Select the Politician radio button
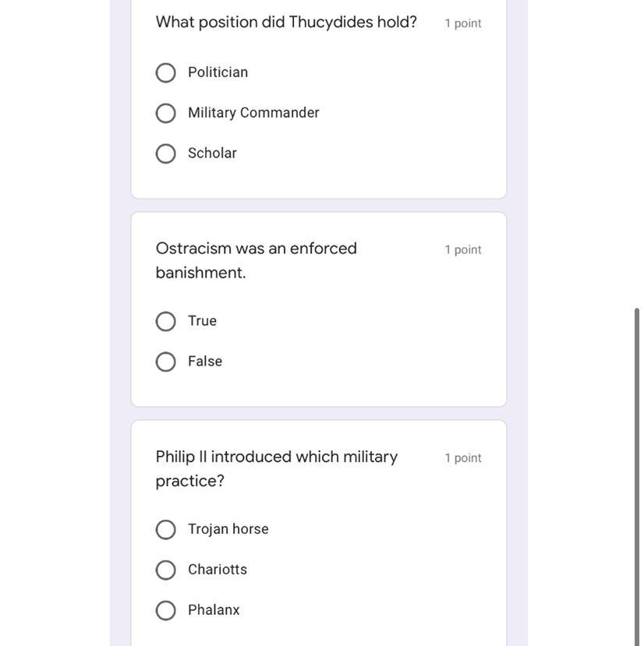 point(165,73)
